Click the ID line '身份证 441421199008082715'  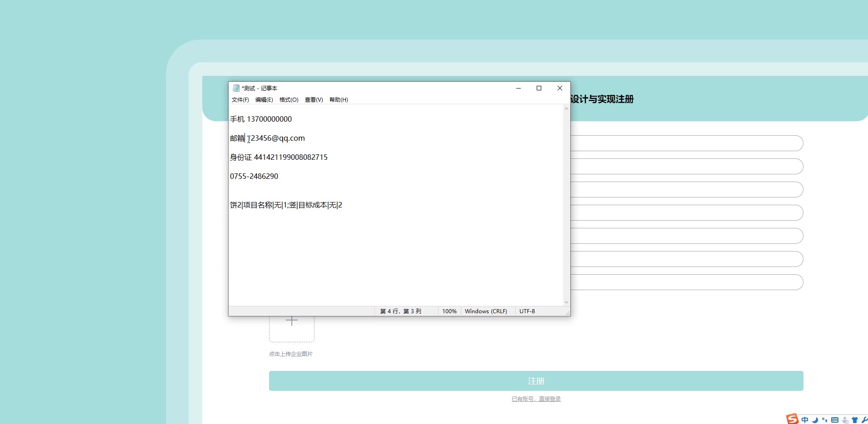[x=279, y=157]
